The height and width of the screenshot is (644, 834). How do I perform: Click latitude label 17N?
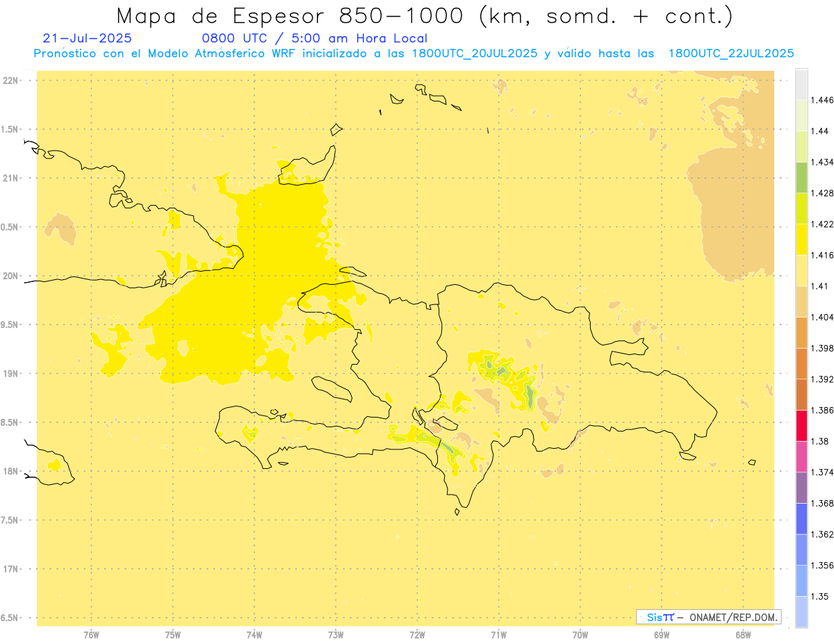point(11,569)
